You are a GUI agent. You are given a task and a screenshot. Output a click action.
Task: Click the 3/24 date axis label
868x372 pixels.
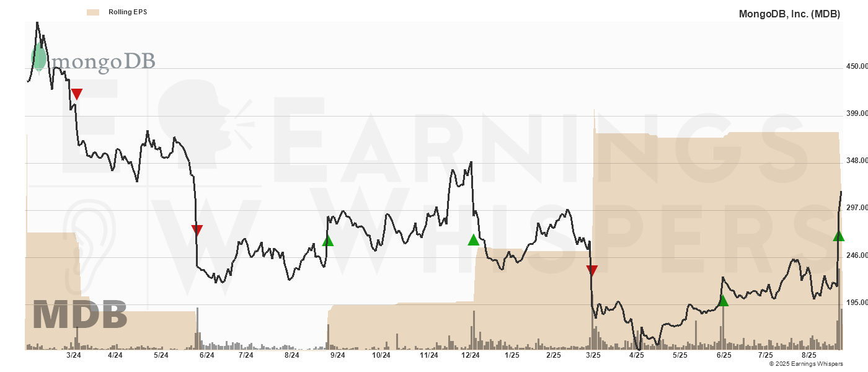74,355
